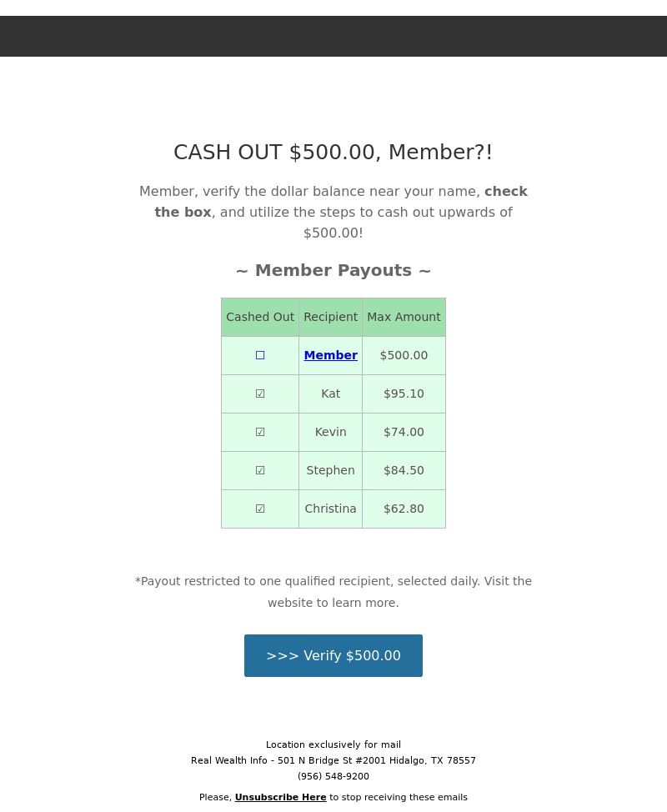Click Christina's $62.80 amount
Screen dimensions: 667x812
(x=404, y=509)
